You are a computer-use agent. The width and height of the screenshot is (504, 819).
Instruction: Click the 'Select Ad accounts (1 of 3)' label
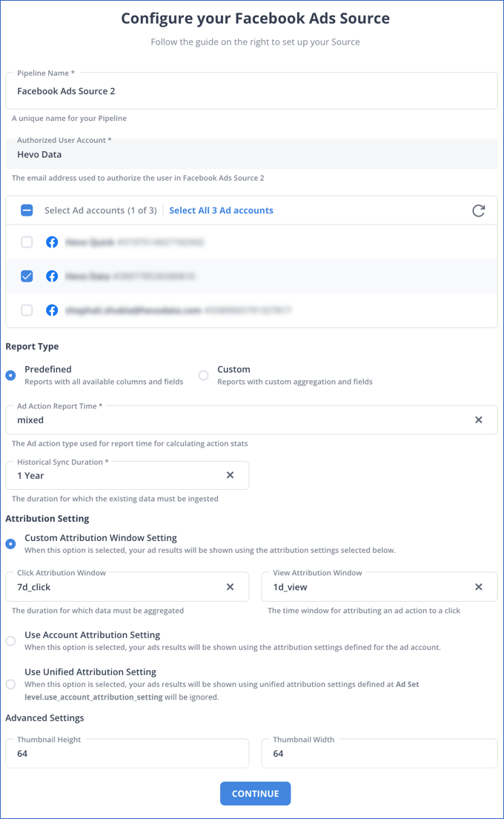100,210
